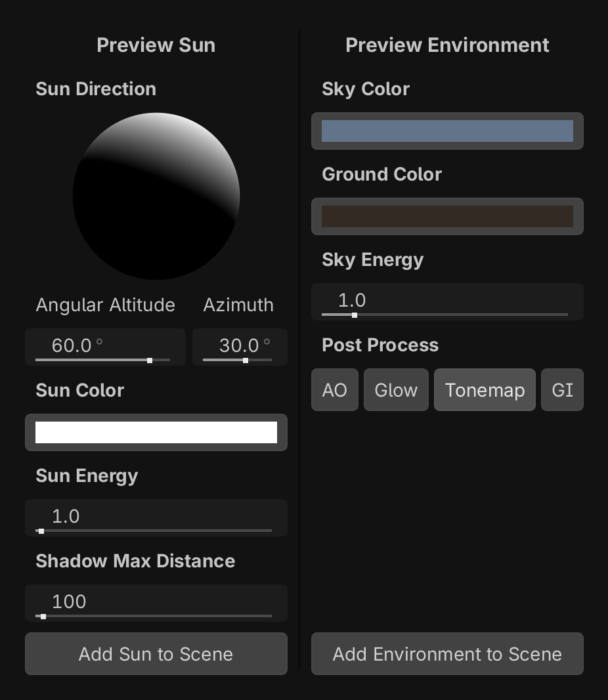Screen dimensions: 608x700
Task: Open the Sun Color picker swatch
Action: (156, 433)
